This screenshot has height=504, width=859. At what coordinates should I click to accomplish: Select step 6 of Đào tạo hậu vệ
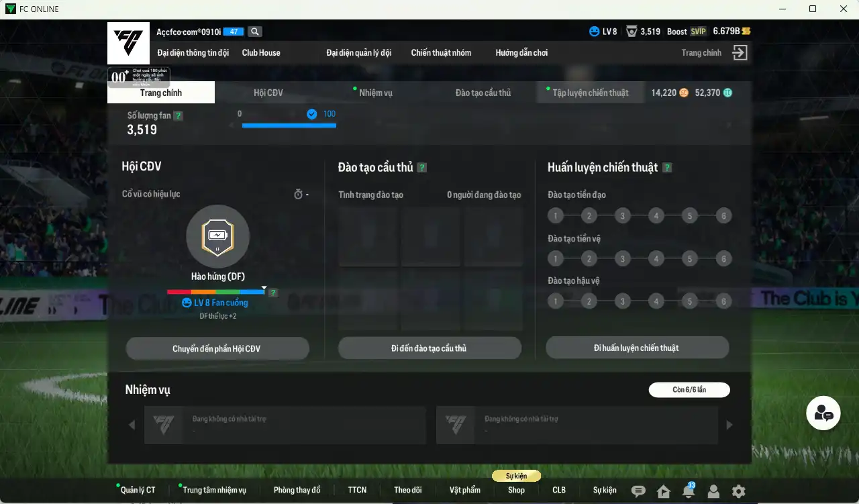pyautogui.click(x=723, y=301)
